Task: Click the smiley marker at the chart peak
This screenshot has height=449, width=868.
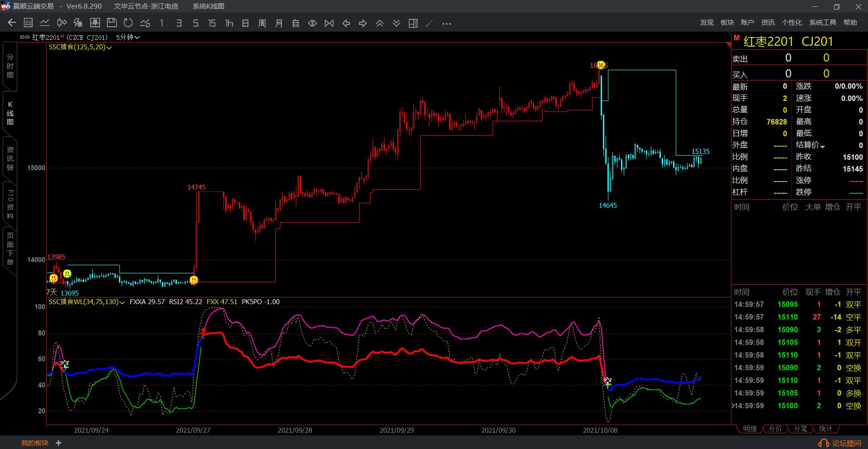Action: click(x=601, y=65)
